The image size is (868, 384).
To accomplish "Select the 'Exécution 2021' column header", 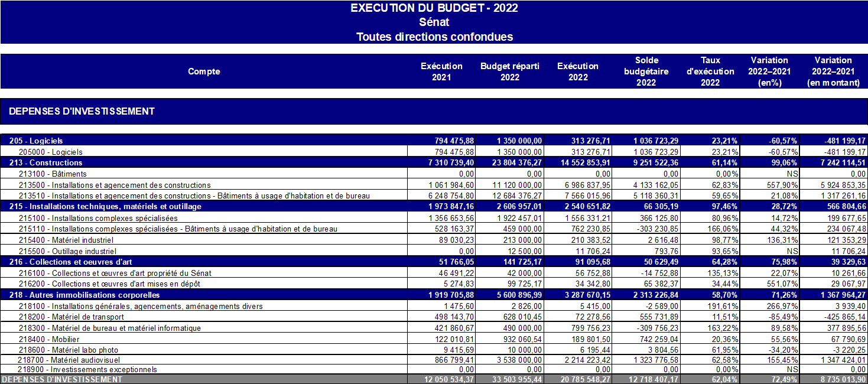I will click(441, 71).
